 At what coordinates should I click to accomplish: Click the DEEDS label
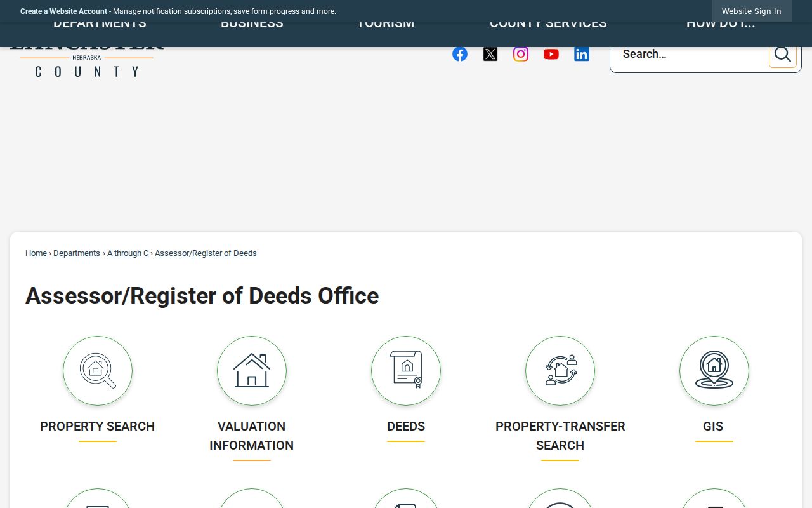pyautogui.click(x=406, y=426)
